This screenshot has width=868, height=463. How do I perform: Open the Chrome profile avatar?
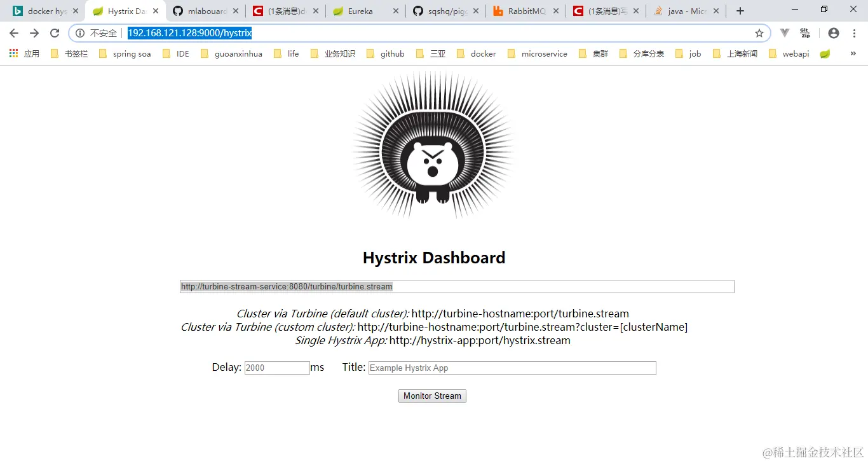(834, 33)
